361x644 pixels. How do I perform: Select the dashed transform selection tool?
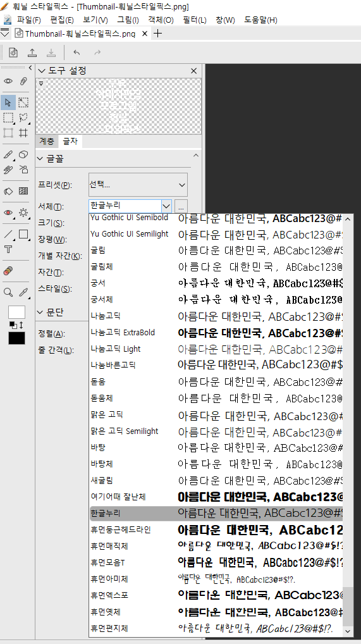[23, 102]
